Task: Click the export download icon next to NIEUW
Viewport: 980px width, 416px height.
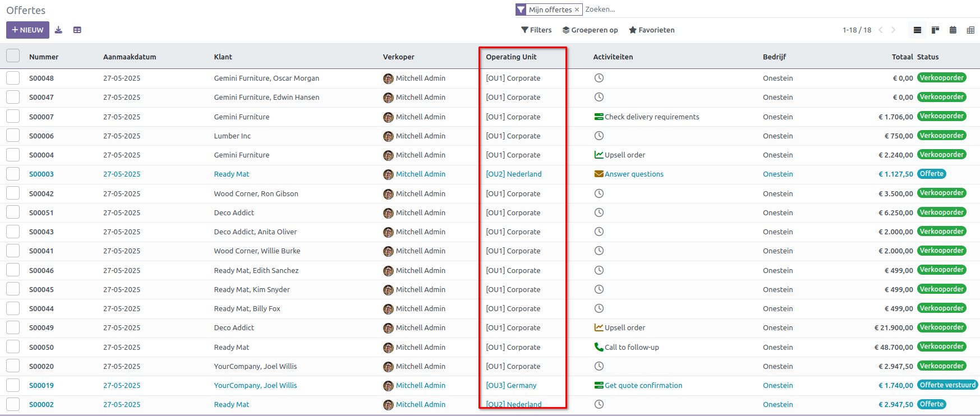Action: 58,30
